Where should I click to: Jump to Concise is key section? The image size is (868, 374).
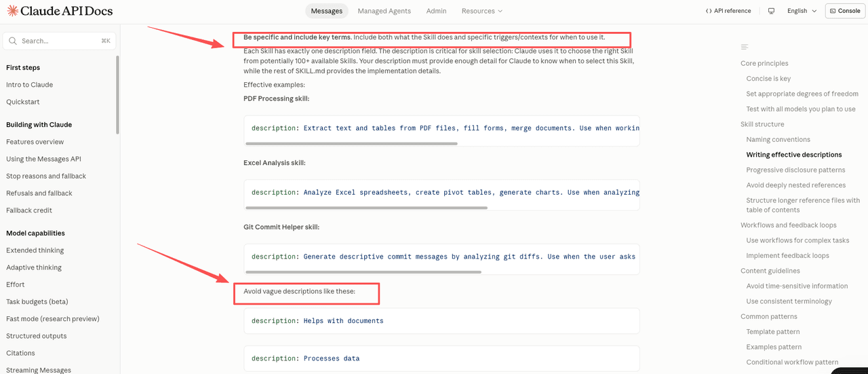point(768,79)
